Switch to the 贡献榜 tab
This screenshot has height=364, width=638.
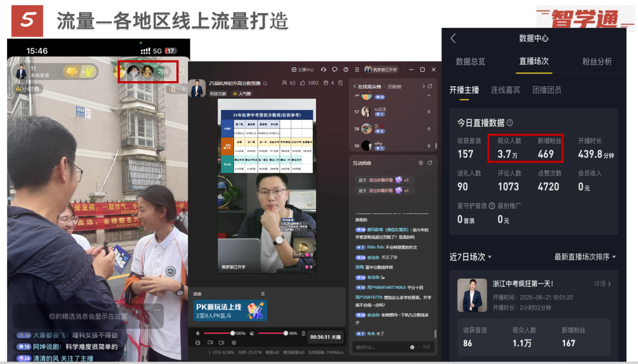click(394, 86)
